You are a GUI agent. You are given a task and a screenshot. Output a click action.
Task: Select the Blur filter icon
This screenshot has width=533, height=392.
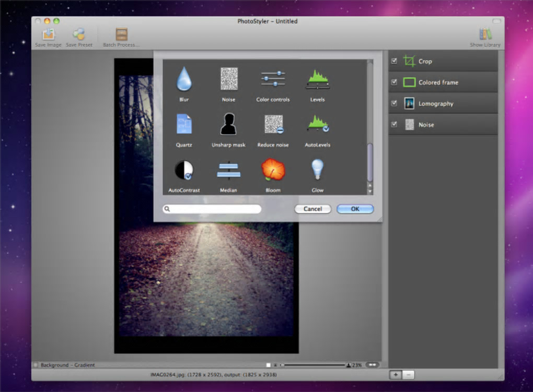(184, 79)
